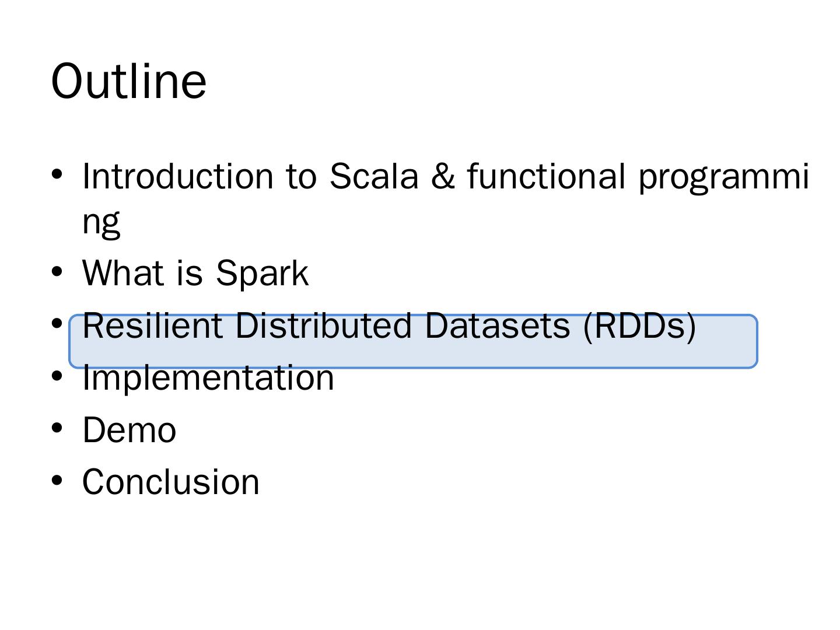The image size is (840, 630).
Task: Click the bullet dot before "Introduction to Scala"
Action: click(x=57, y=174)
